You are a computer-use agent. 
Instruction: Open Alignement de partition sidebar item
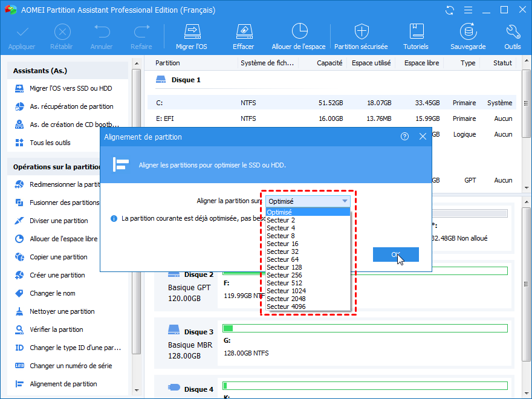coord(63,384)
